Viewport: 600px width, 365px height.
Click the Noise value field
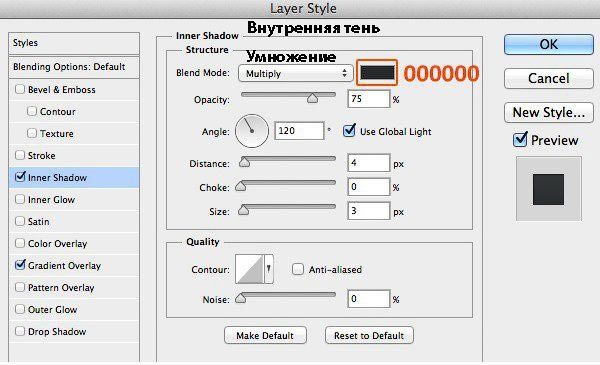click(368, 298)
